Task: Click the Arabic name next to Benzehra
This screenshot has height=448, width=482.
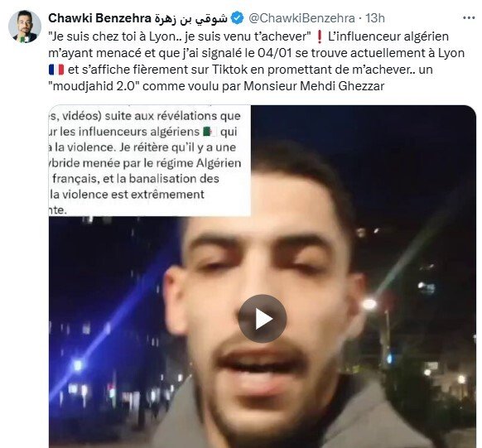Action: 190,18
